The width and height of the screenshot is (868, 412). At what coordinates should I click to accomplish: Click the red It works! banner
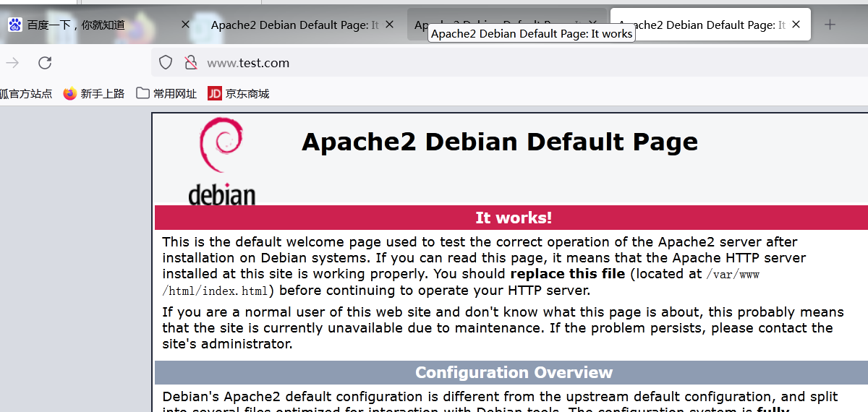[511, 218]
